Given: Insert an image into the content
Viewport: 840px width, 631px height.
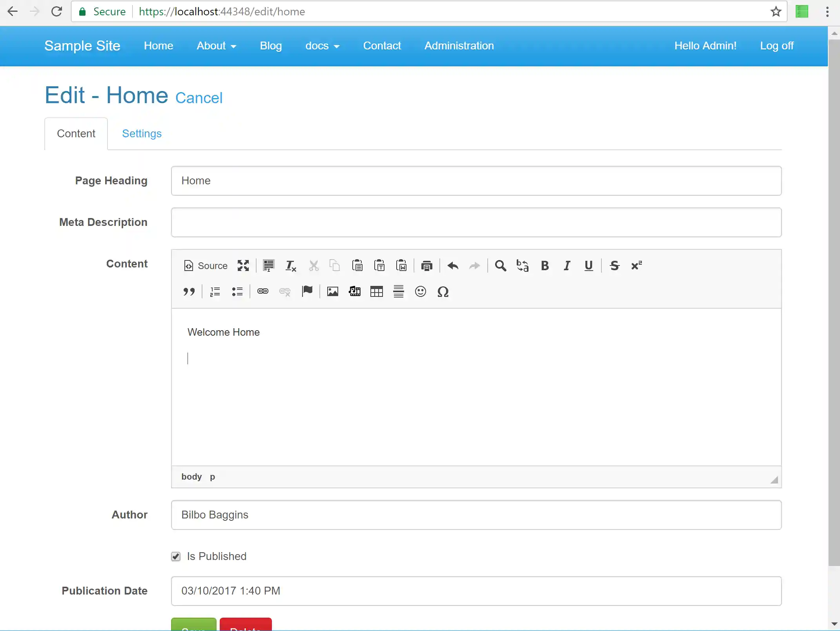Looking at the screenshot, I should point(332,291).
